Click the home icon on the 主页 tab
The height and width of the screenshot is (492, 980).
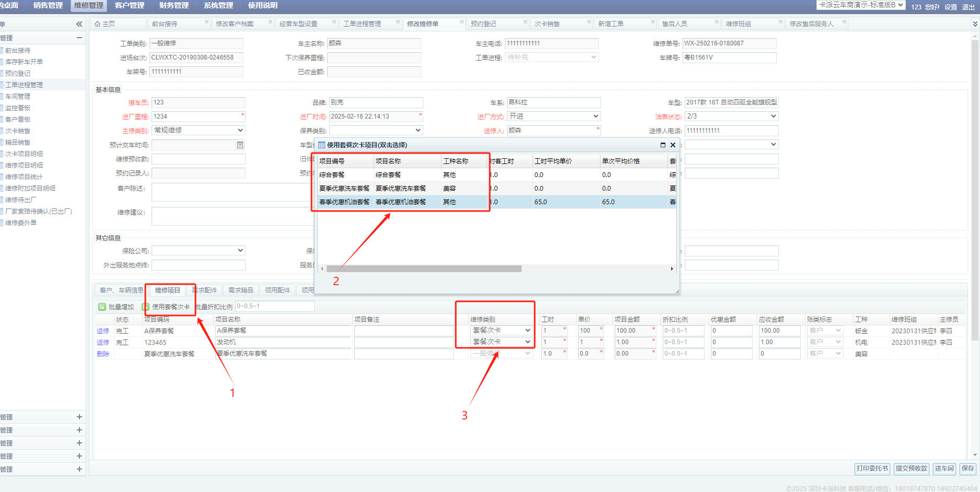coord(97,24)
